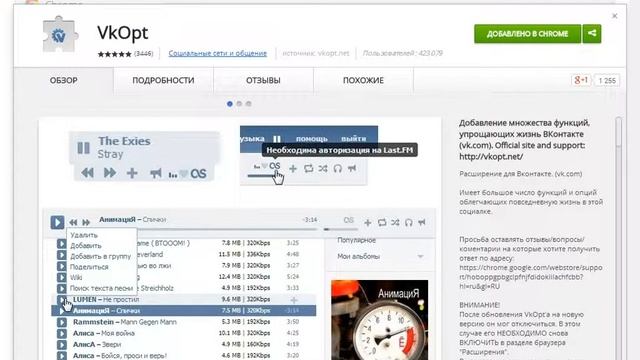The image size is (640, 360).
Task: Click the "Добавлено в Chrome" green button
Action: 527,34
